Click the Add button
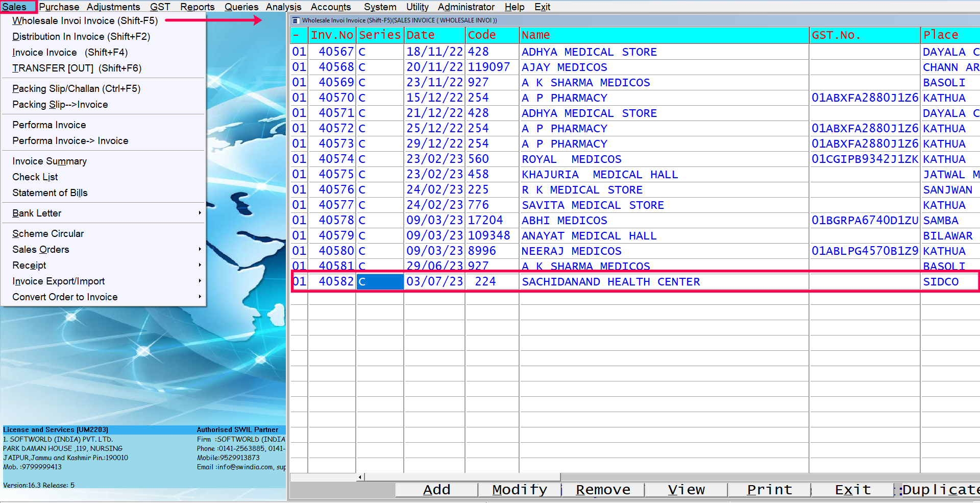 point(436,490)
